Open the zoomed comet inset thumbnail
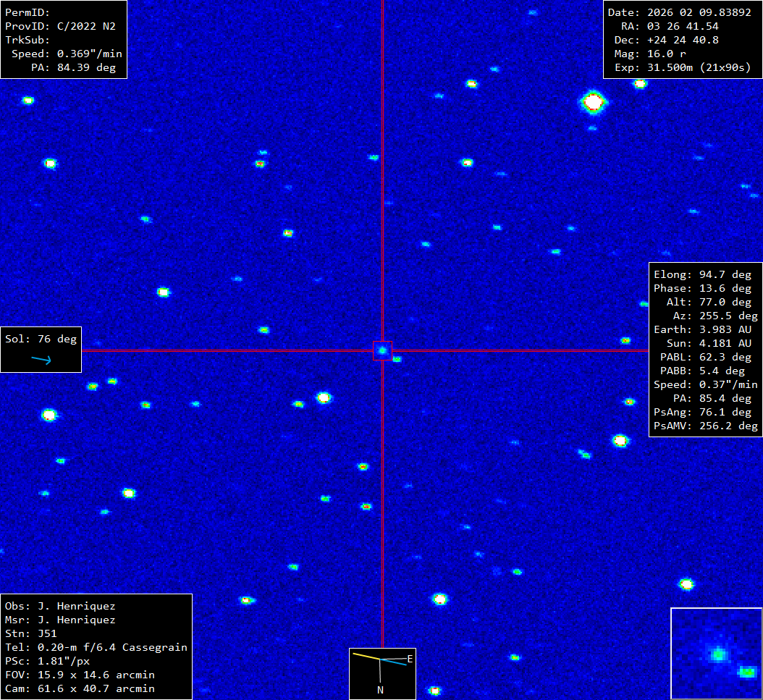Image resolution: width=763 pixels, height=700 pixels. tap(716, 654)
